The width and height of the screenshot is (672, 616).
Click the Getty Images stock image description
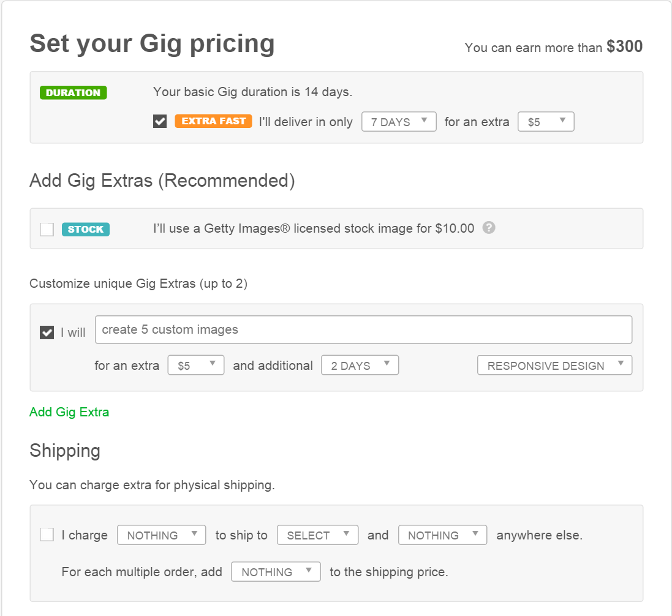point(314,228)
